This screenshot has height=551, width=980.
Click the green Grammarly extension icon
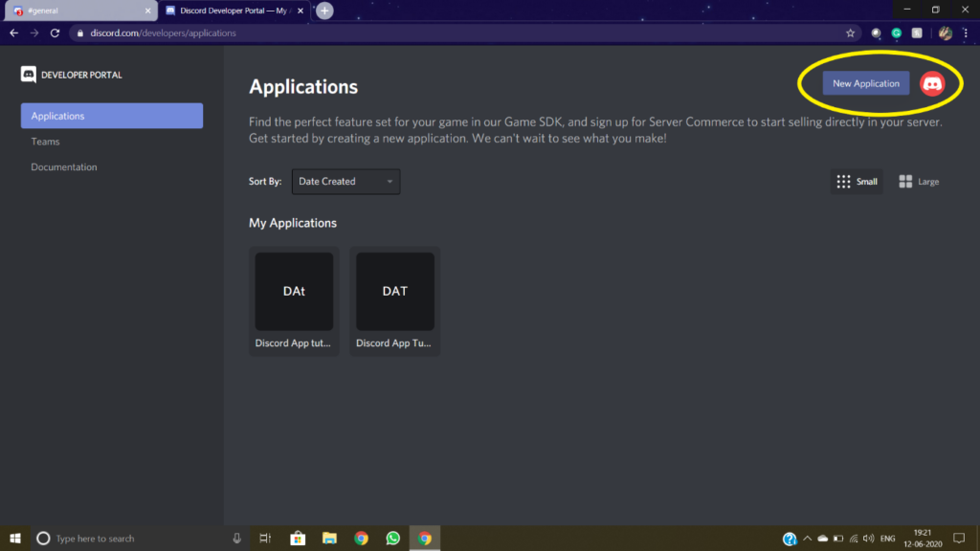click(896, 33)
